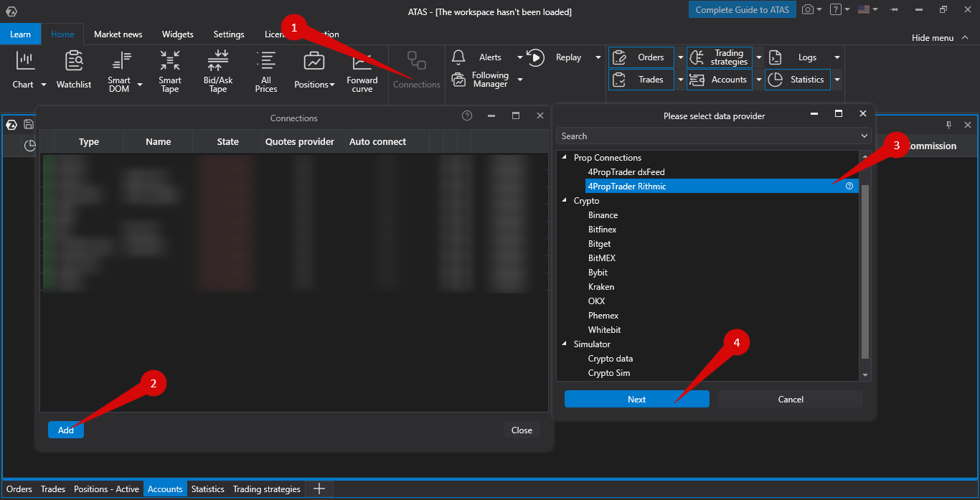
Task: Expand the Positions dropdown arrow
Action: click(332, 85)
